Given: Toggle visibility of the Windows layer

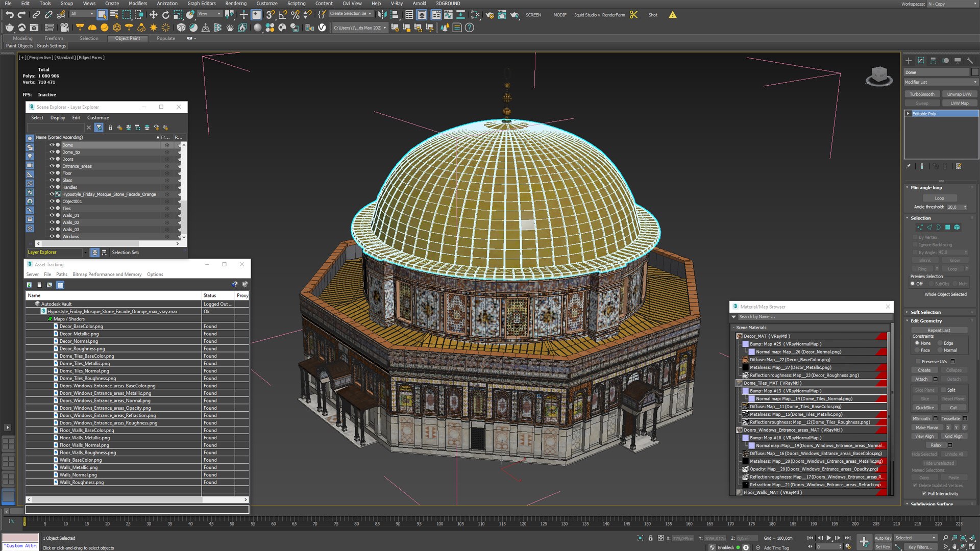Looking at the screenshot, I should (x=52, y=237).
